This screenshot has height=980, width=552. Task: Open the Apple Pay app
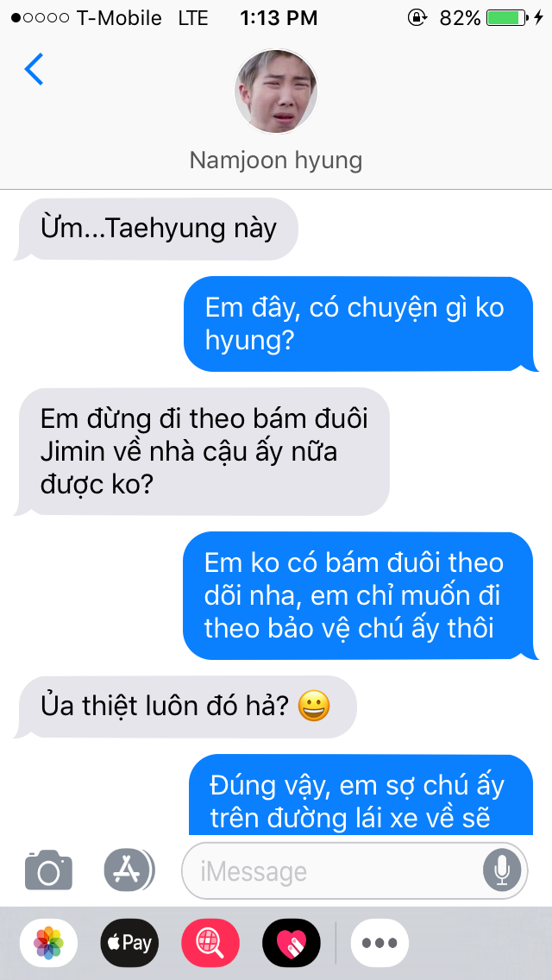[129, 943]
